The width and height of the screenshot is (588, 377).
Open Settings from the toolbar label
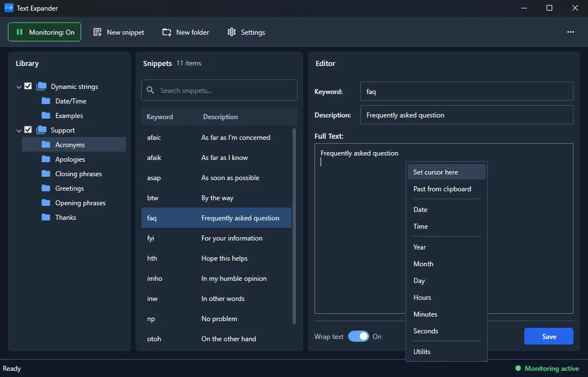(x=253, y=32)
